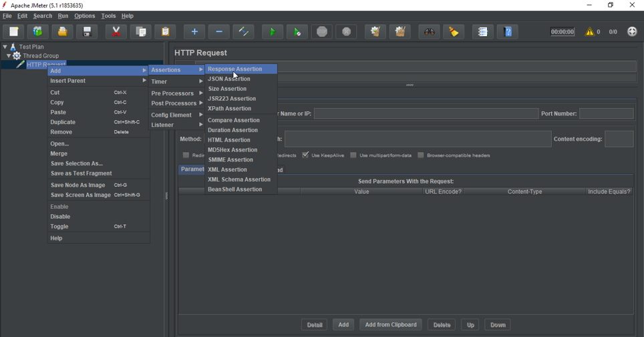This screenshot has height=337, width=644.
Task: Click the Stop test icon
Action: click(x=322, y=31)
